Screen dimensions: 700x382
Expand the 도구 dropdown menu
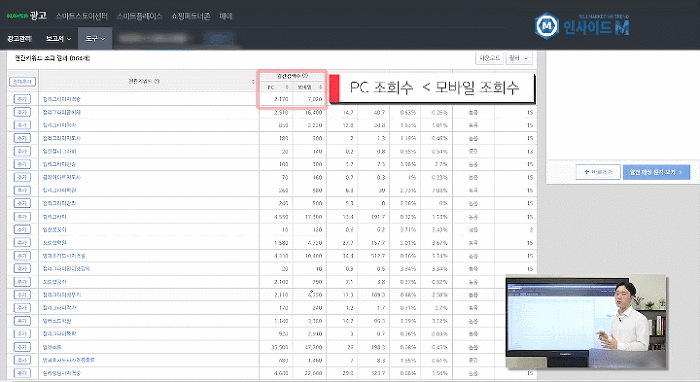pyautogui.click(x=95, y=39)
